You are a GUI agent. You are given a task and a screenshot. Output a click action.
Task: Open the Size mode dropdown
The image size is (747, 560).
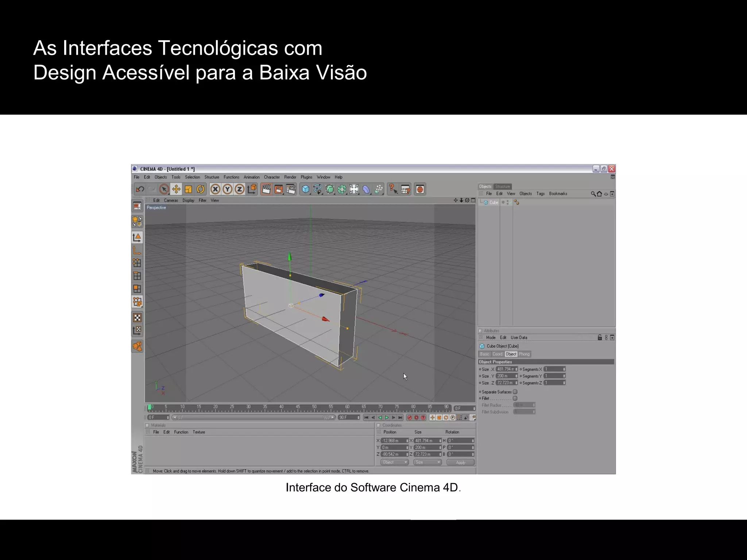click(427, 462)
